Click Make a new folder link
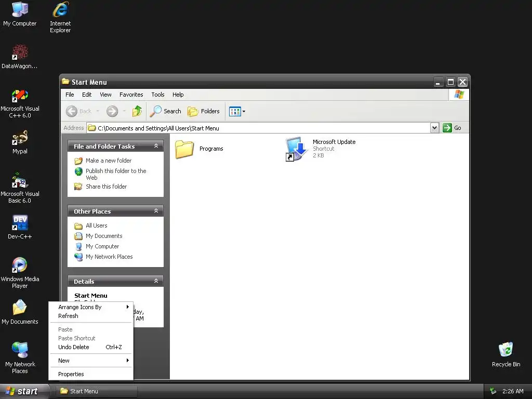Screen dimensions: 532x399 point(108,161)
